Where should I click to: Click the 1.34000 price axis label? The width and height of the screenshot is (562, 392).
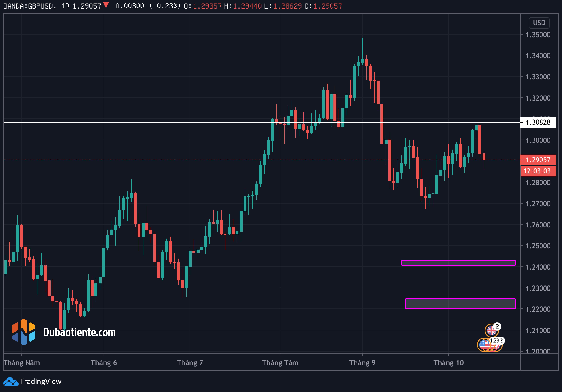coord(538,56)
